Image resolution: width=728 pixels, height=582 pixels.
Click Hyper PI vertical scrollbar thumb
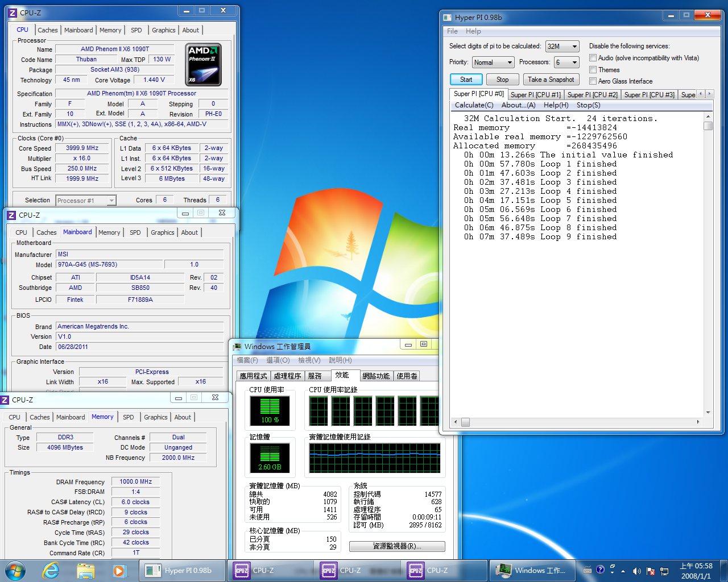pyautogui.click(x=708, y=126)
